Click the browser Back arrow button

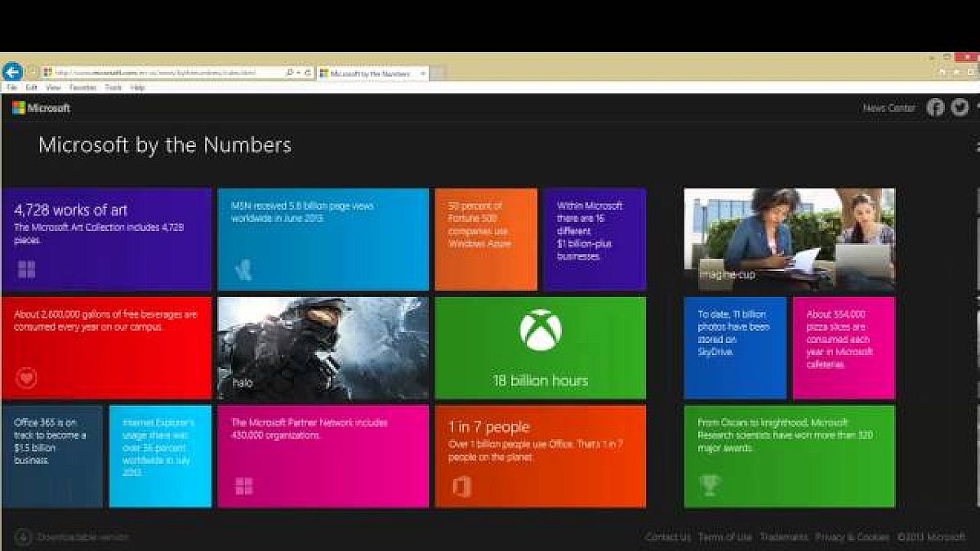click(x=12, y=72)
